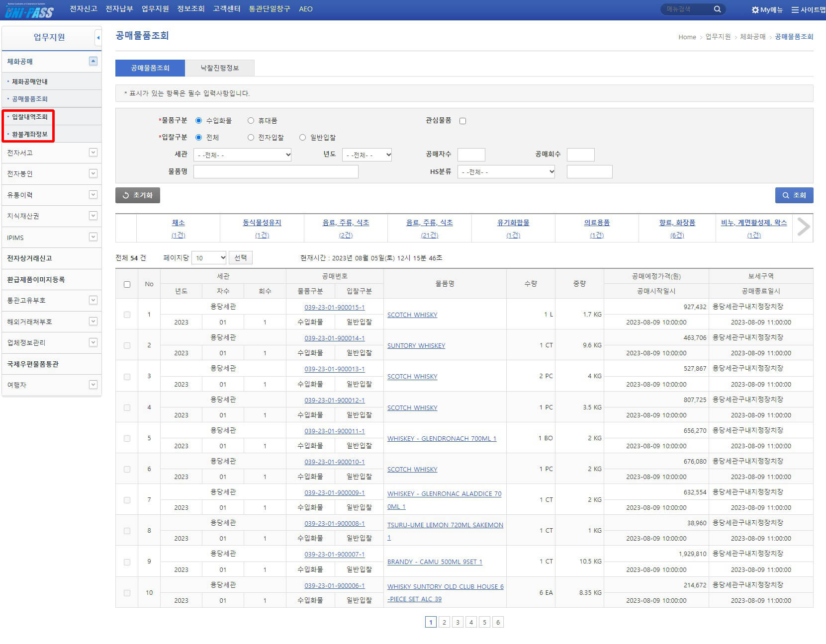Expand the 지식재산권 menu

tap(93, 216)
